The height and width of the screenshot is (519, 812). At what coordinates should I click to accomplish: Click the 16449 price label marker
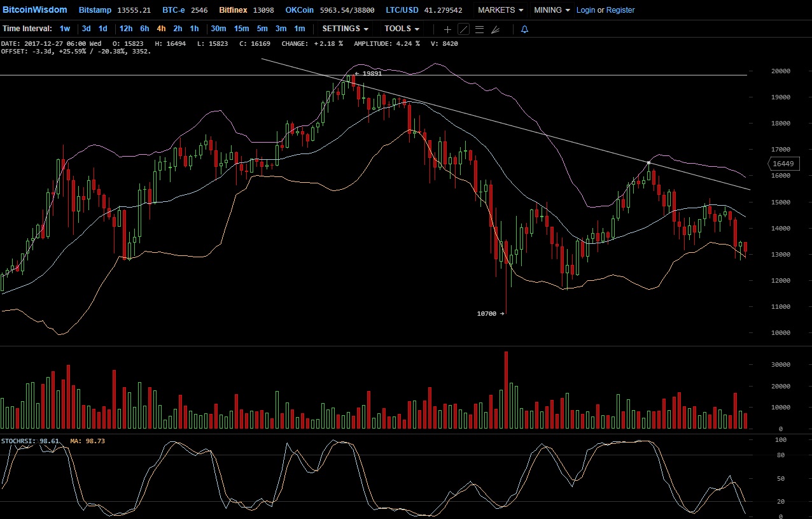click(783, 164)
